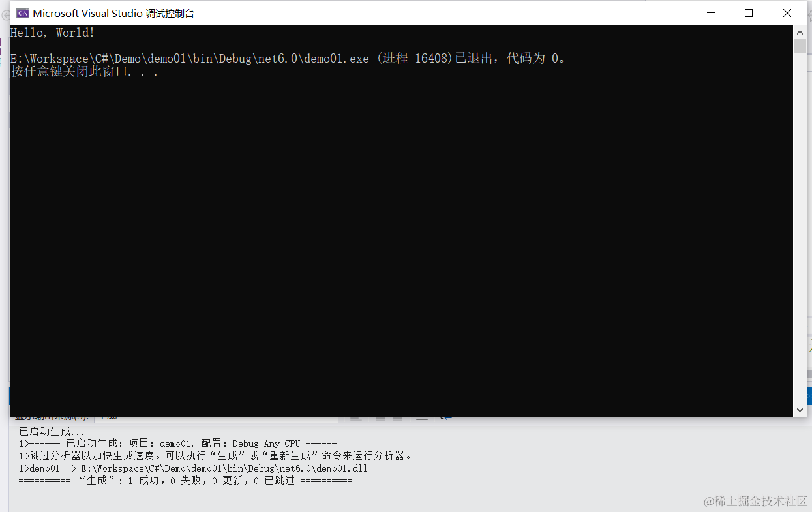Viewport: 812px width, 512px height.
Task: Click the 'Hello, World!' output line
Action: click(x=53, y=33)
